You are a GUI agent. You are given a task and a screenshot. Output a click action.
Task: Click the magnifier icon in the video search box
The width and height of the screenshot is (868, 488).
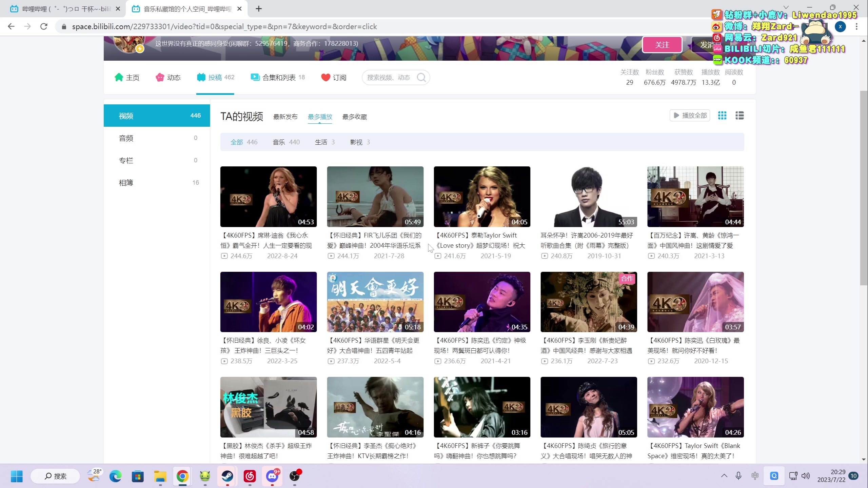tap(422, 77)
